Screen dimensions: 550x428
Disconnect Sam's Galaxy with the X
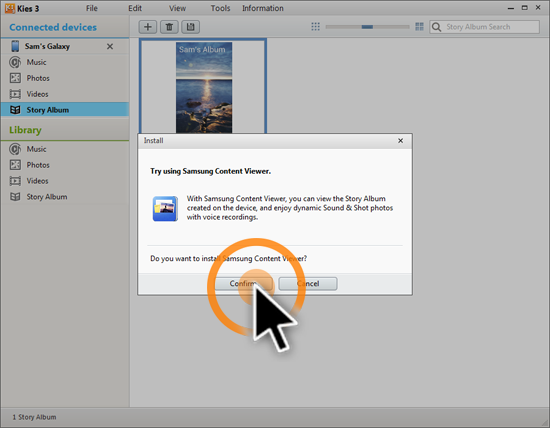click(x=110, y=46)
